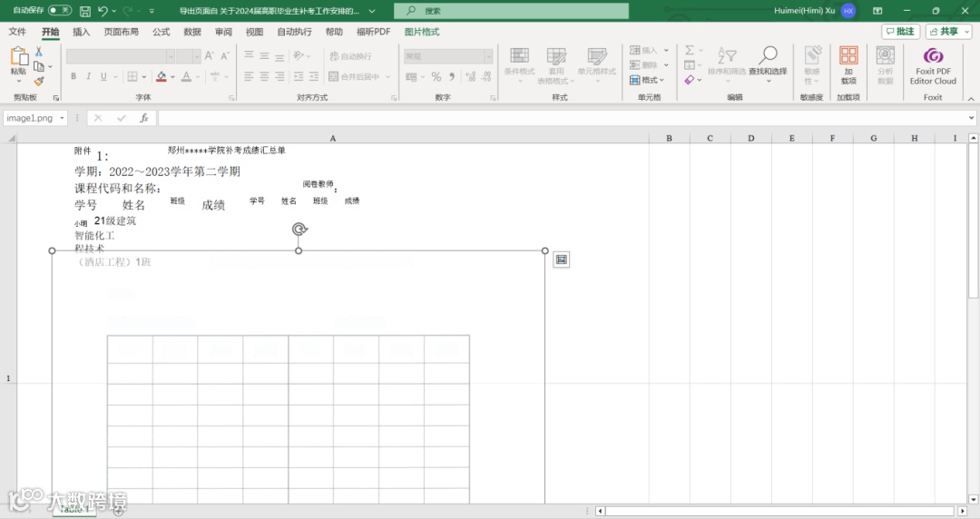Click the Cut scissors icon
The width and height of the screenshot is (980, 519).
(39, 52)
